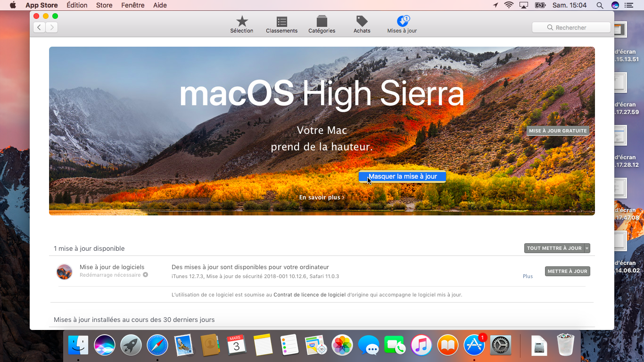Viewport: 644px width, 362px height.
Task: Open the Store menu
Action: click(104, 5)
